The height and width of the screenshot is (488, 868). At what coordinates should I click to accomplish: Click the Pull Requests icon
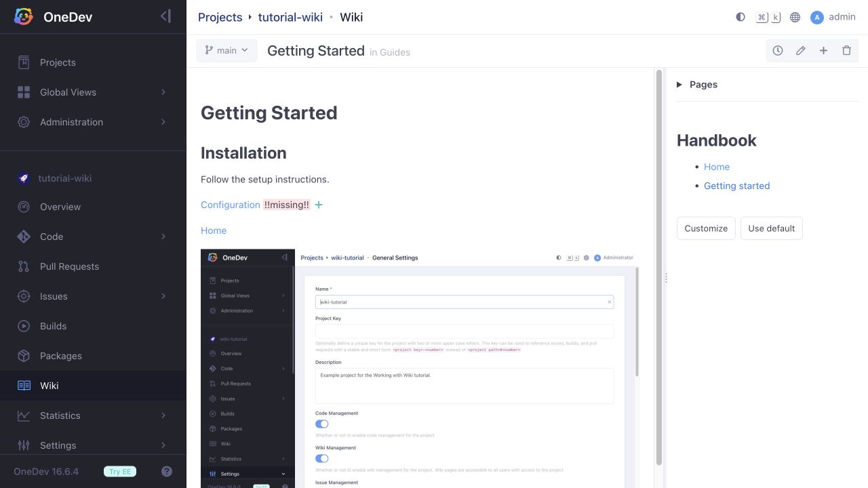[x=24, y=266]
